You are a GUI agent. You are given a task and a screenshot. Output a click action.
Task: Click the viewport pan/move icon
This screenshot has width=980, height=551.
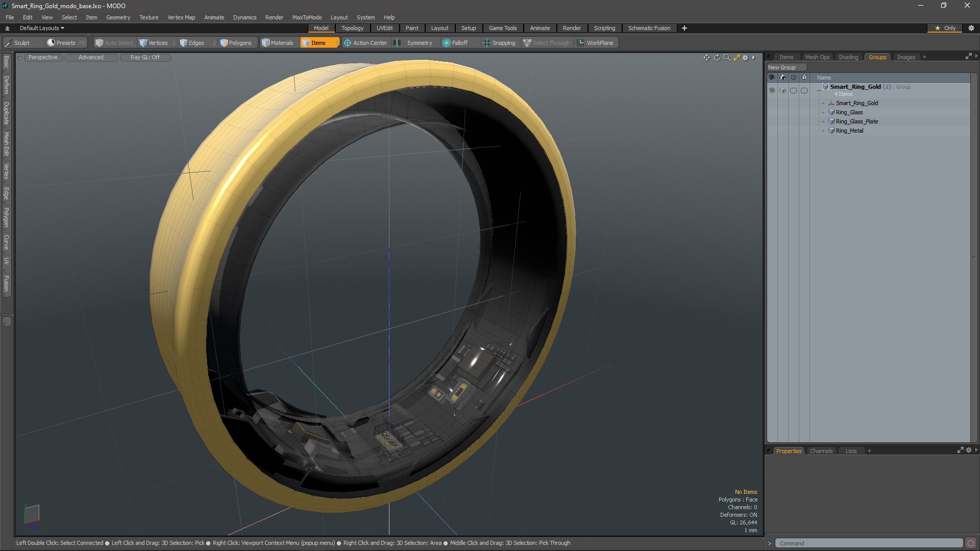[706, 58]
